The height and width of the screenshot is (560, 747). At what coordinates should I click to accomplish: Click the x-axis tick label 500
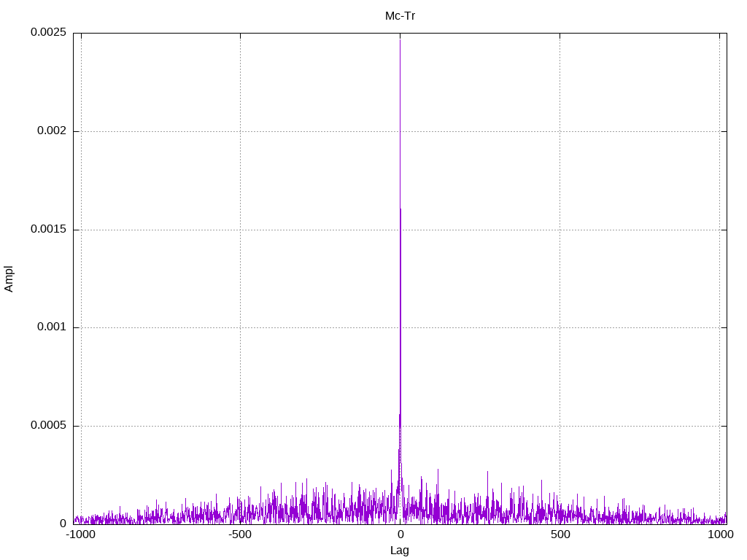560,534
